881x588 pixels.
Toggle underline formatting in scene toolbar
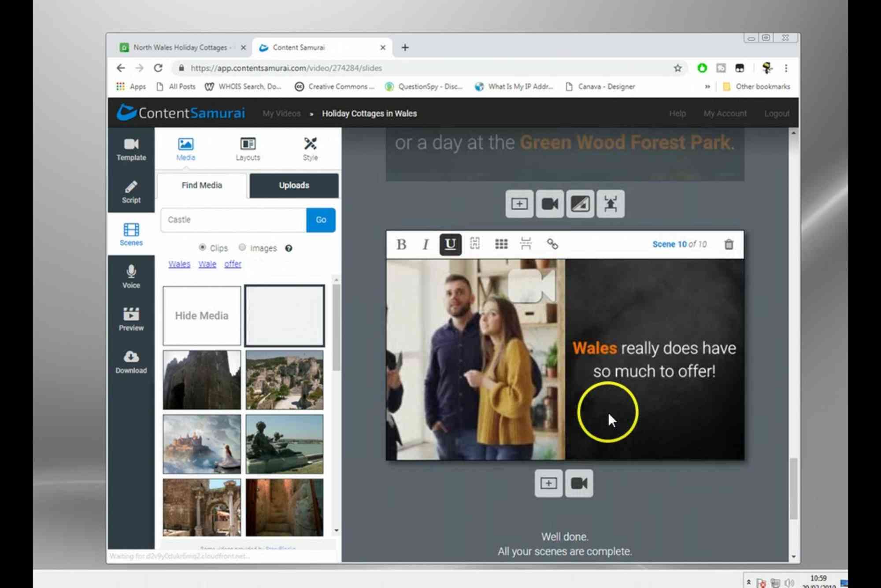coord(450,244)
